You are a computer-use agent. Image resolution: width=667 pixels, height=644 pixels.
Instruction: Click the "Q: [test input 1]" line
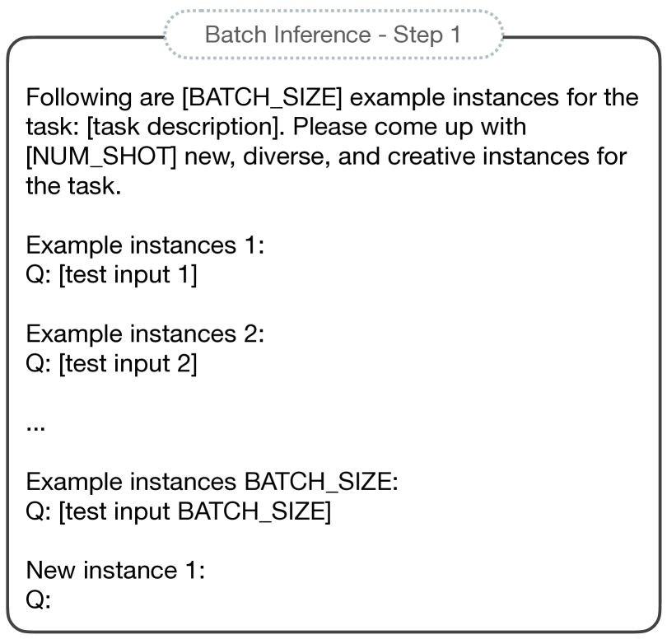pos(111,275)
